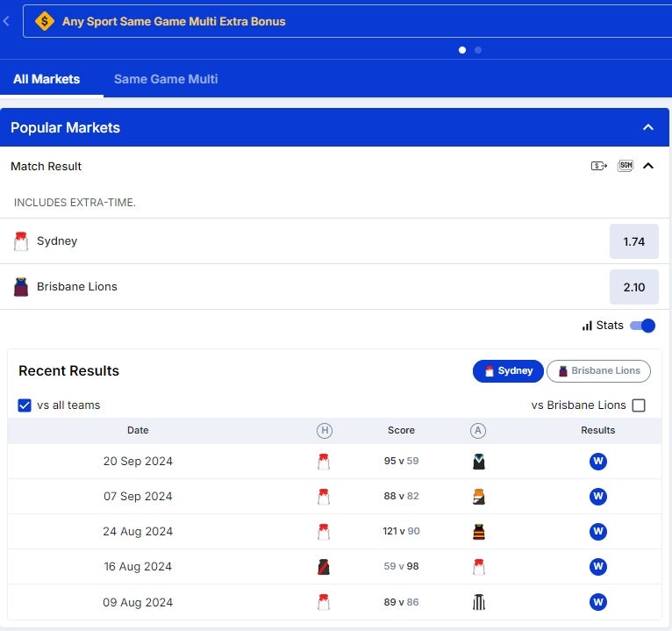Click away team jersey for 24 Aug 2024

point(479,532)
